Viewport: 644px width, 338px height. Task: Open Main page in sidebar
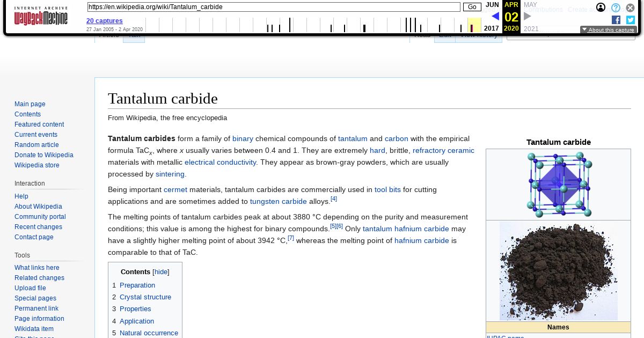(x=30, y=104)
